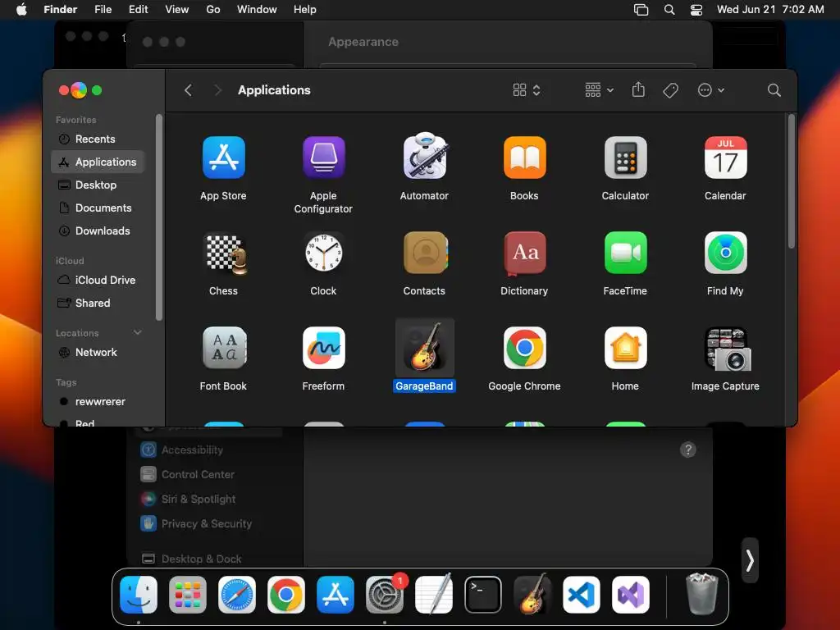Open Control Center in menu bar

[696, 9]
